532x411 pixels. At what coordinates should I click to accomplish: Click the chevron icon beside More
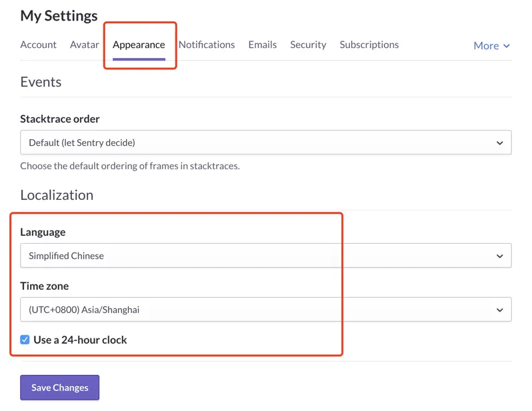[x=507, y=46]
